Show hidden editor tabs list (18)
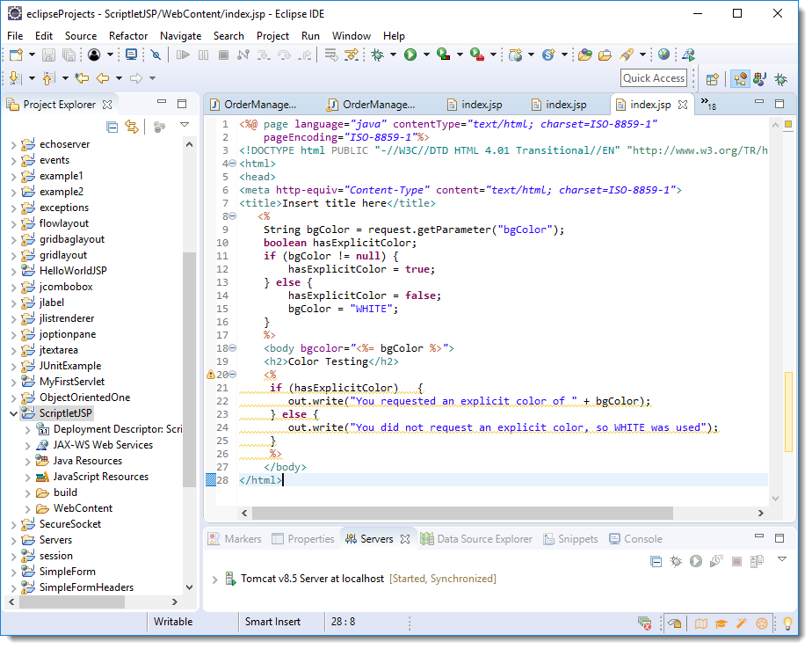This screenshot has width=812, height=649. (708, 104)
